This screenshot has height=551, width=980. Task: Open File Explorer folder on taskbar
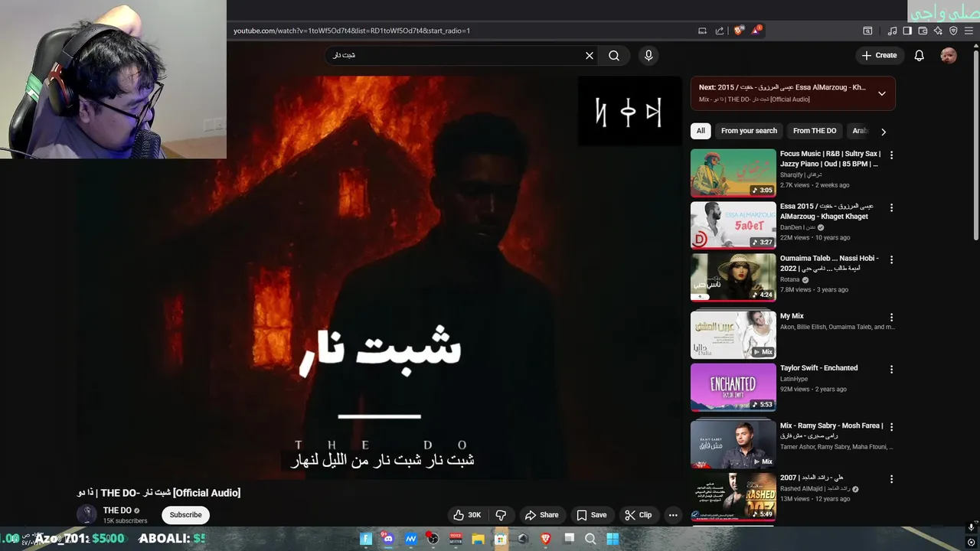(478, 539)
